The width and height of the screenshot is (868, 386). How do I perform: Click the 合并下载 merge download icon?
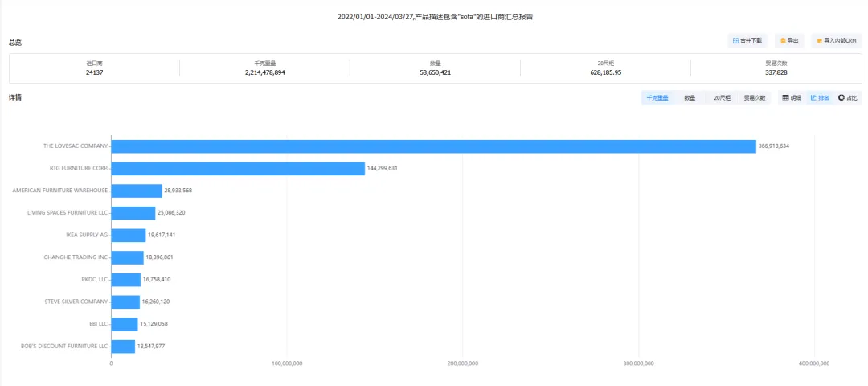[735, 40]
